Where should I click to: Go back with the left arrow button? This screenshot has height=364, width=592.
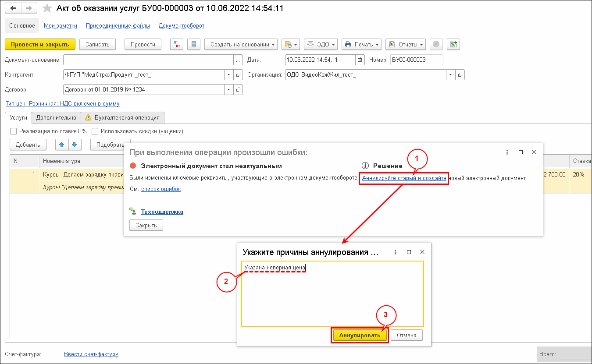click(x=13, y=8)
